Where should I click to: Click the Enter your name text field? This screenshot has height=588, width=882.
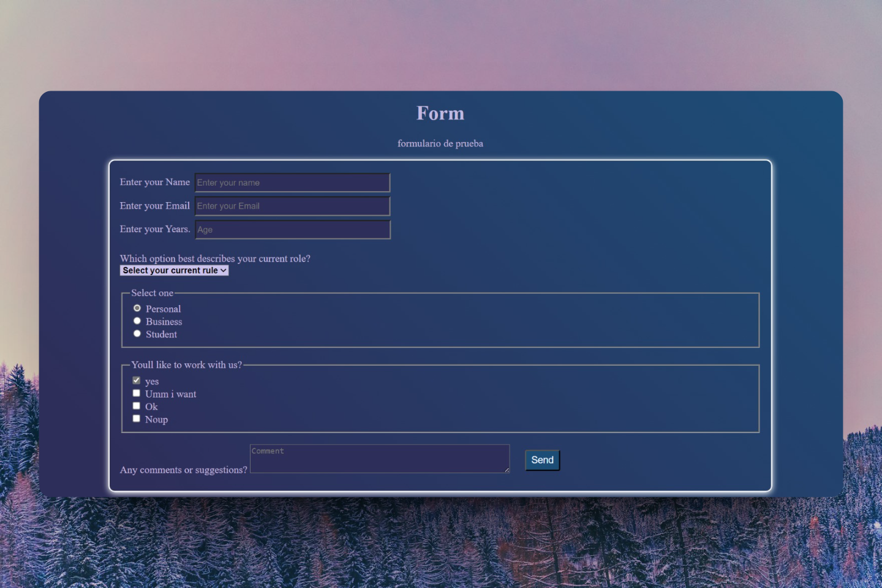click(x=292, y=183)
